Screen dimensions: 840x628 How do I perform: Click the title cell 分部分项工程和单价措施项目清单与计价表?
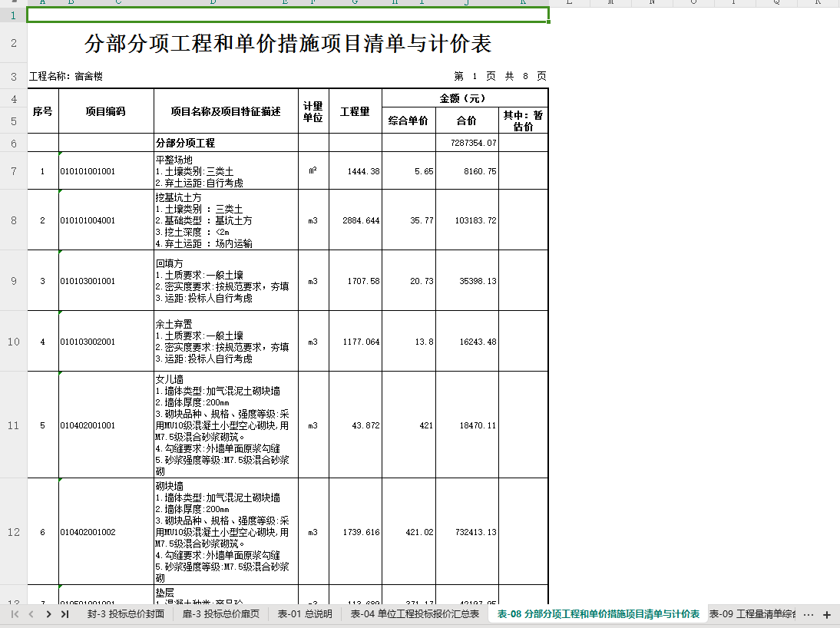click(288, 44)
